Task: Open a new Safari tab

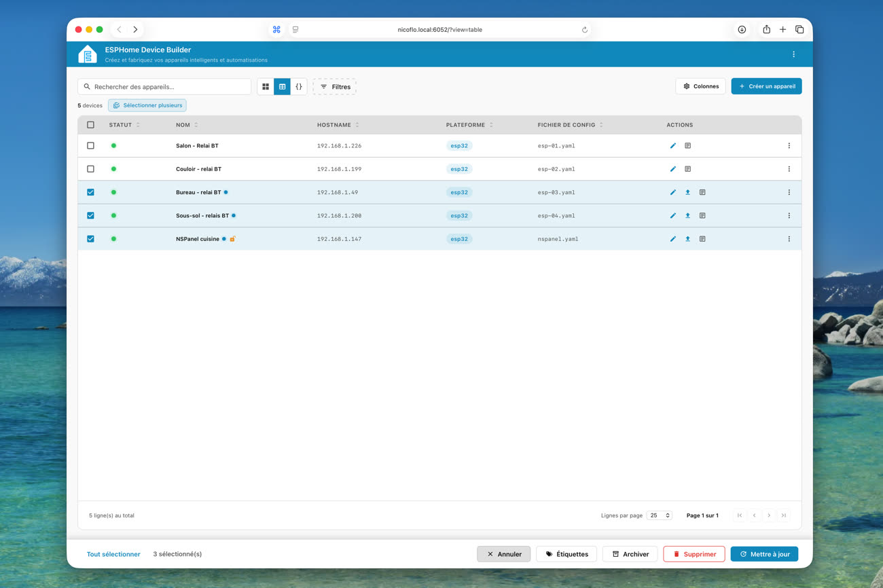Action: click(782, 30)
